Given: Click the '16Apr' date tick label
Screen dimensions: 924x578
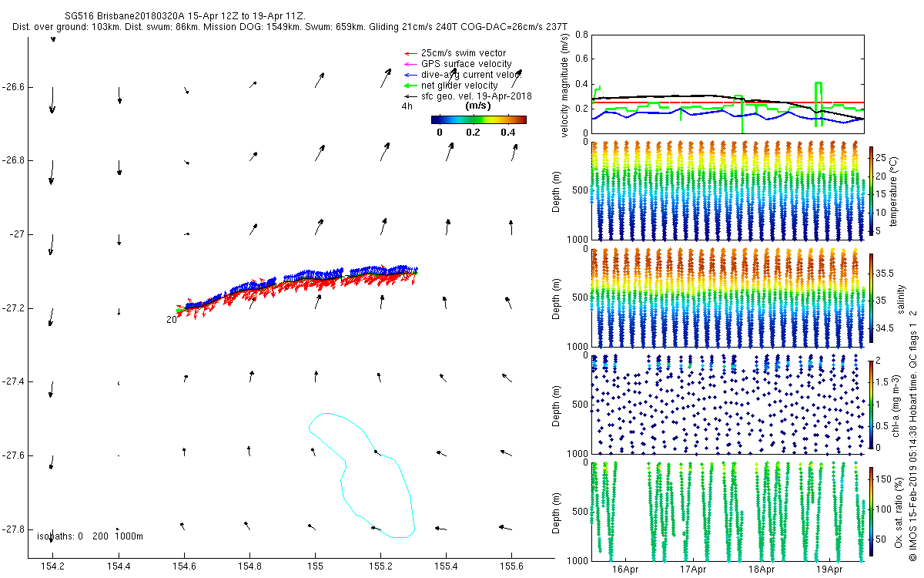Looking at the screenshot, I should click(625, 570).
